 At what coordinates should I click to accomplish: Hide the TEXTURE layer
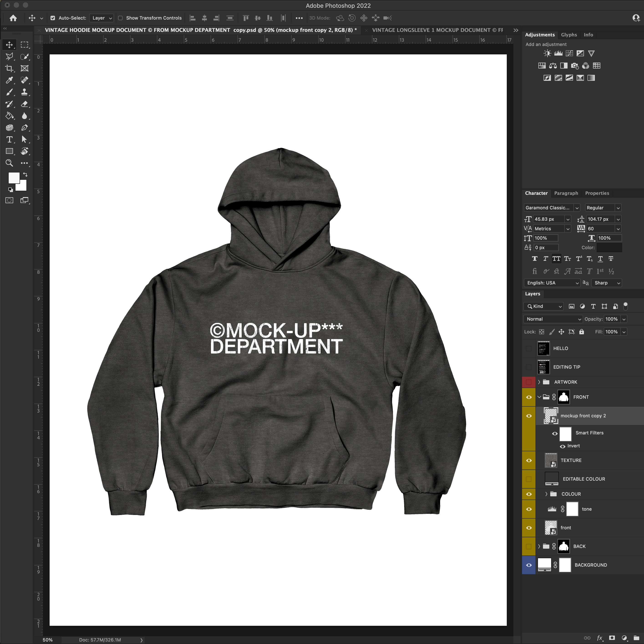[x=529, y=460]
